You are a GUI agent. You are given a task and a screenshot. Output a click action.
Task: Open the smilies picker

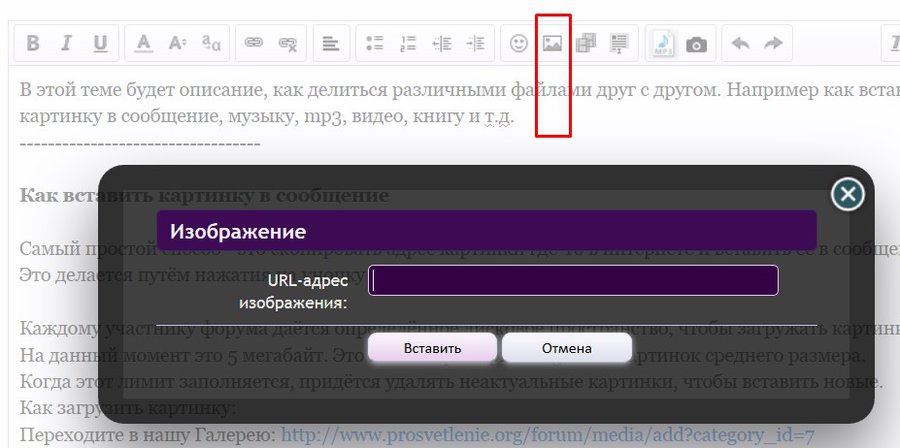(x=518, y=44)
